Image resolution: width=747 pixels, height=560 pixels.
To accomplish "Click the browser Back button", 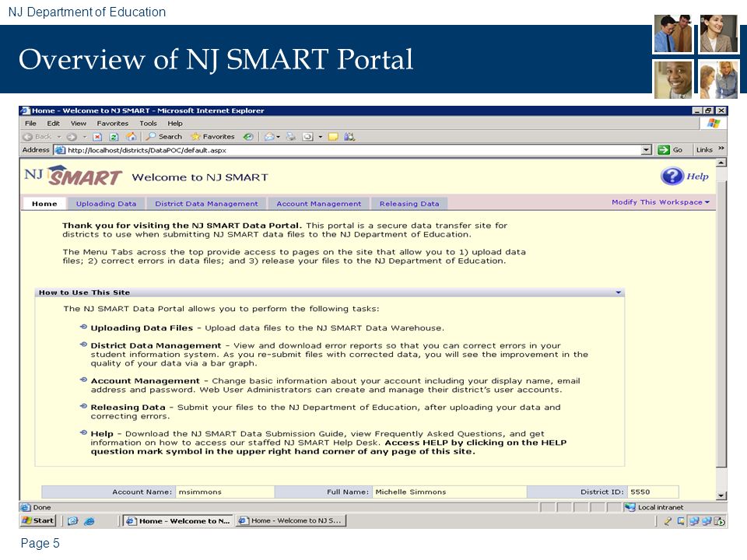I will point(37,137).
